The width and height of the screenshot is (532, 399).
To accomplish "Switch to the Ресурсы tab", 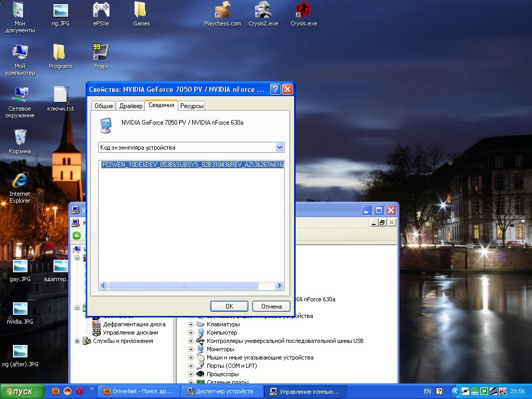I will click(x=192, y=106).
